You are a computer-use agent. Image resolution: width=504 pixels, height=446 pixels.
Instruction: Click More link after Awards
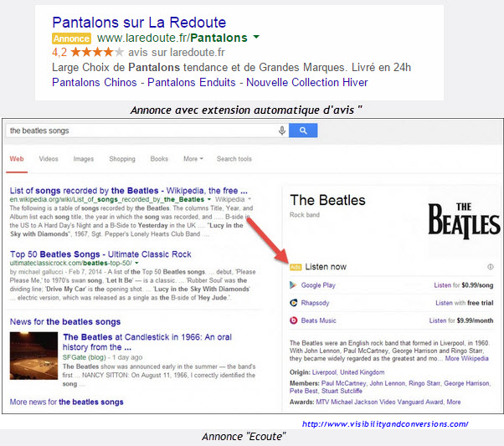click(x=454, y=402)
